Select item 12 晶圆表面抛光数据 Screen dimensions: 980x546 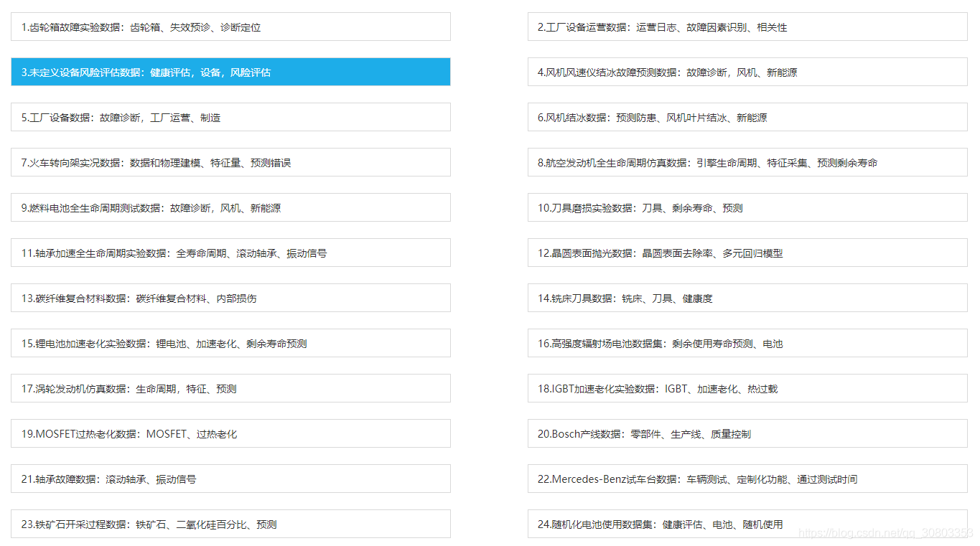tap(747, 253)
